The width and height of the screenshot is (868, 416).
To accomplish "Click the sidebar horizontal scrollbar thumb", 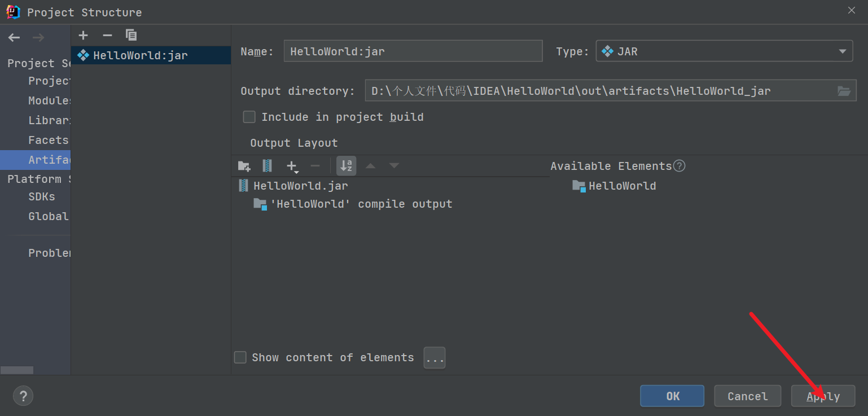I will [17, 370].
